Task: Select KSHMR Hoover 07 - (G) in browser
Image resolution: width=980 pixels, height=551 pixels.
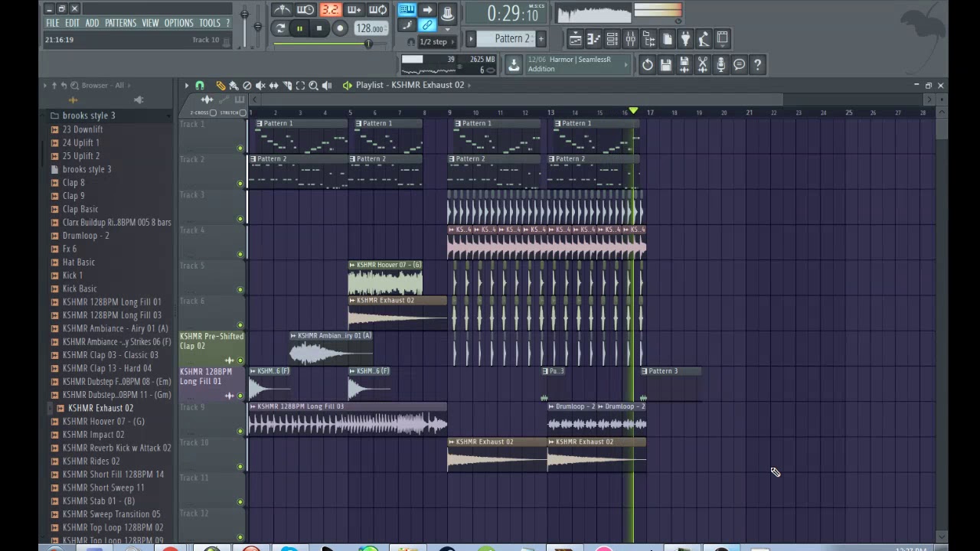Action: point(103,421)
